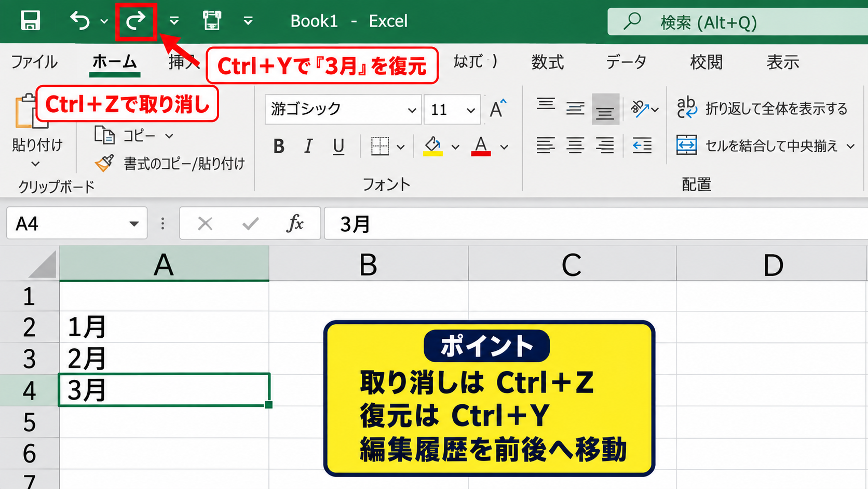Increase font size with large A icon
The height and width of the screenshot is (489, 868).
click(497, 109)
